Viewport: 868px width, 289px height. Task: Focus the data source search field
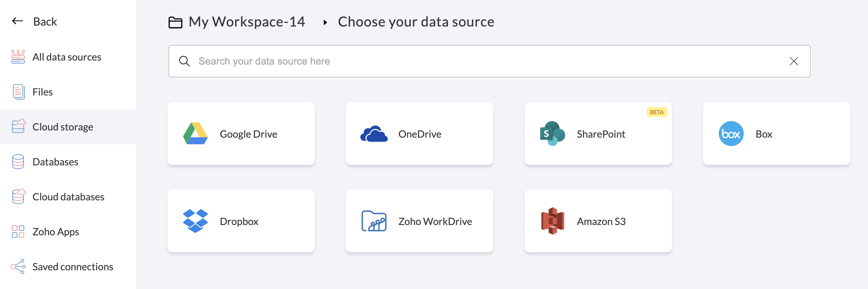point(472,61)
